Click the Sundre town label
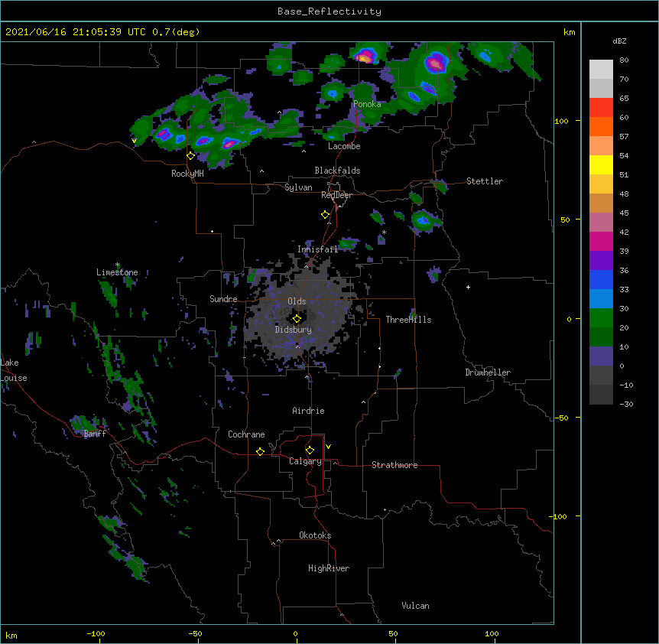The height and width of the screenshot is (644, 659). coord(223,299)
